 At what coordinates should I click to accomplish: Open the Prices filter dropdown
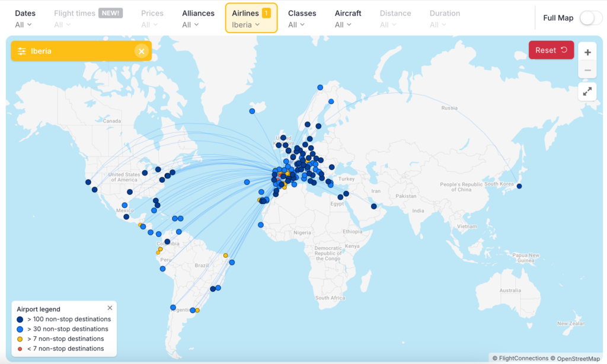coord(152,18)
